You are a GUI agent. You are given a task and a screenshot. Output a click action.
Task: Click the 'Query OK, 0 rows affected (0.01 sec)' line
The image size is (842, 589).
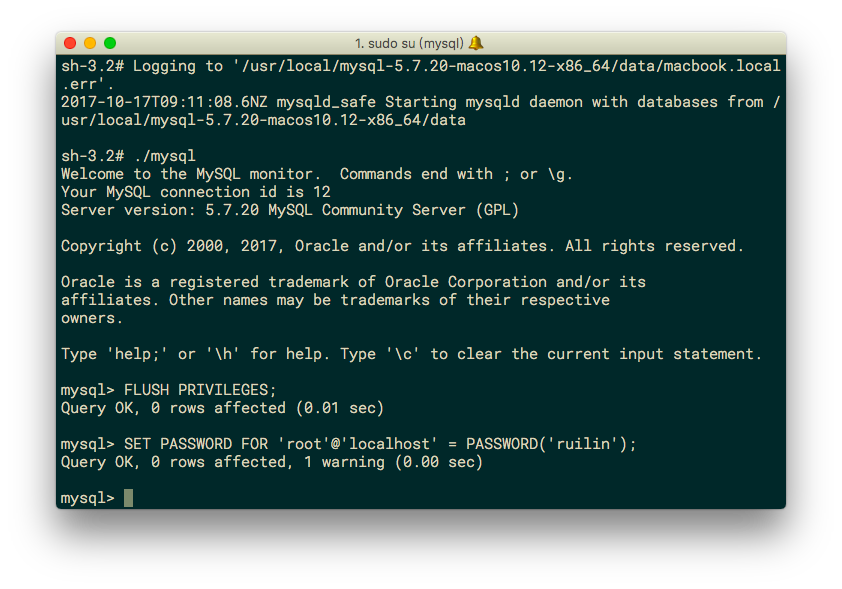[222, 408]
